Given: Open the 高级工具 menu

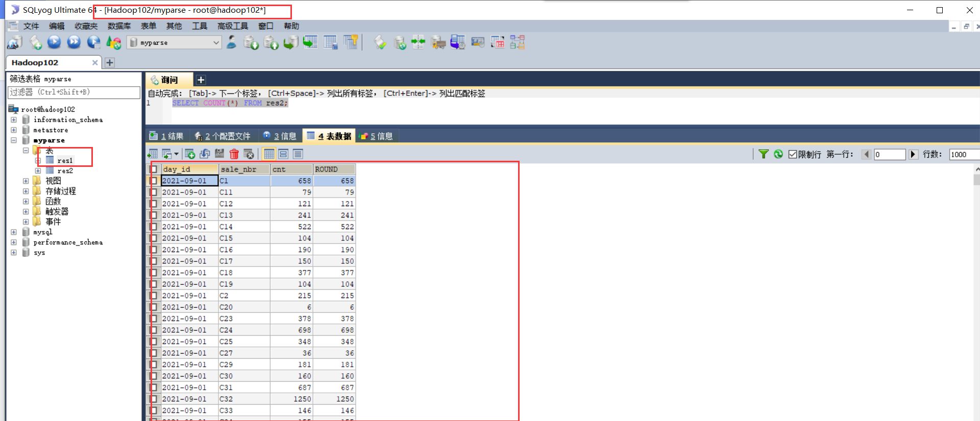Looking at the screenshot, I should point(233,26).
